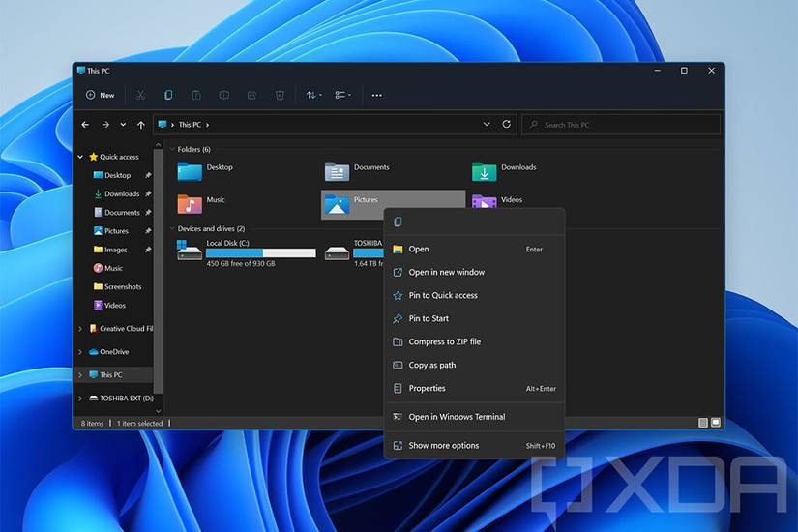Select Music in the sidebar
Viewport: 798px width, 532px height.
click(108, 268)
